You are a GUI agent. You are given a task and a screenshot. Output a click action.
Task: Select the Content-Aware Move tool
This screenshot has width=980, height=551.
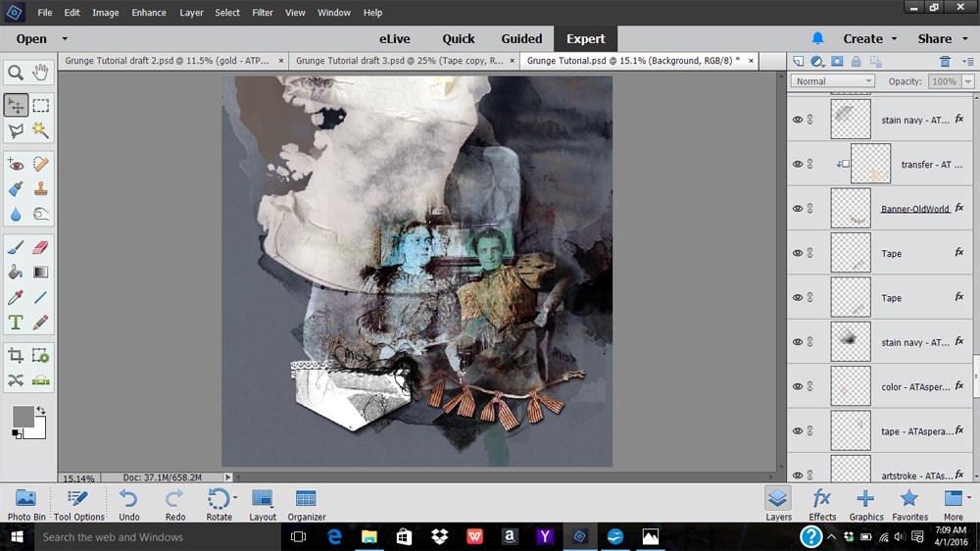(16, 380)
